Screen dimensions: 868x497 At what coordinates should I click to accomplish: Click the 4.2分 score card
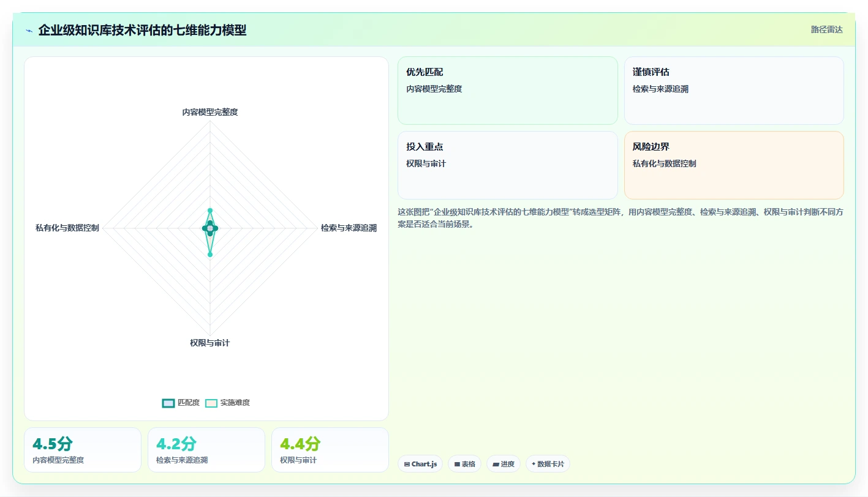click(x=206, y=450)
